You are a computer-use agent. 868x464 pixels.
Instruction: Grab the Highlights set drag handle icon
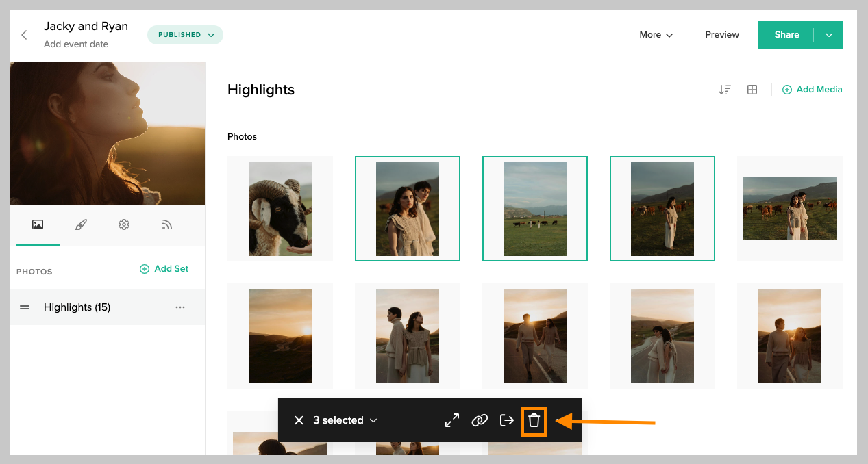pyautogui.click(x=25, y=307)
